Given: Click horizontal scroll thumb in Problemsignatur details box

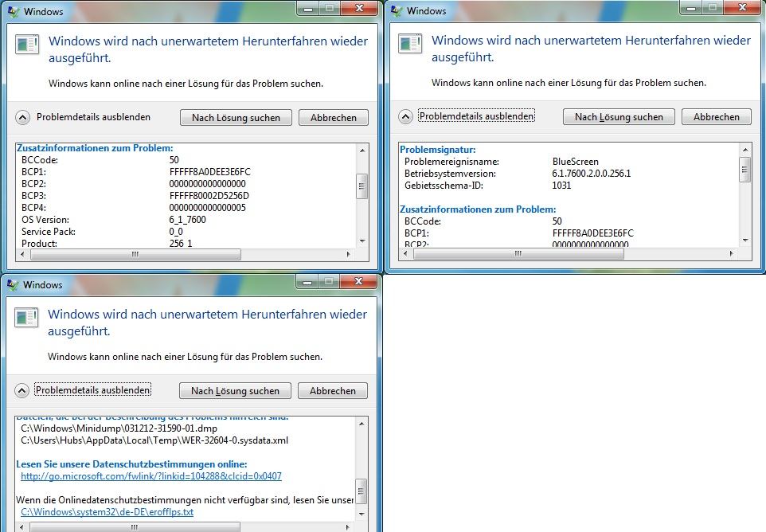Looking at the screenshot, I should click(x=518, y=253).
